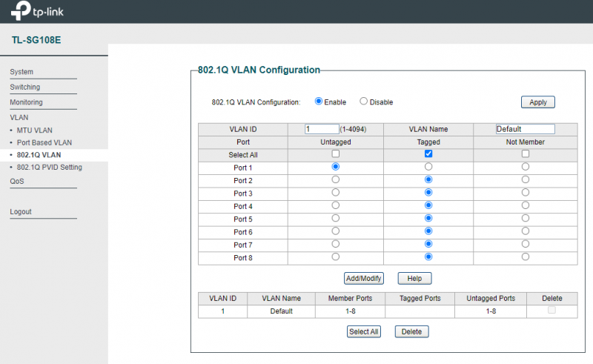Click the Logout link

point(21,212)
